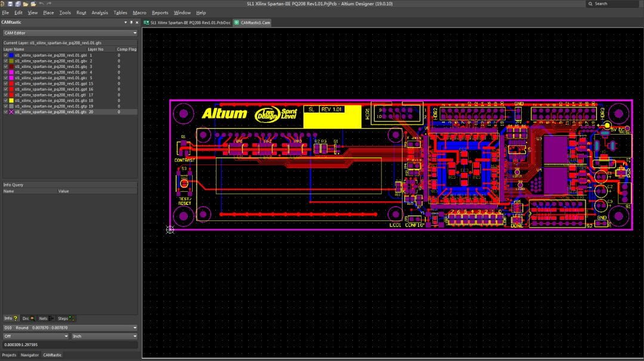Click the PcbDoc file icon on document tab

(x=146, y=23)
